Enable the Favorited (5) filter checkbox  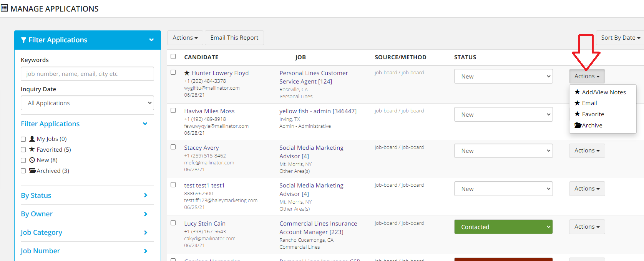(23, 150)
